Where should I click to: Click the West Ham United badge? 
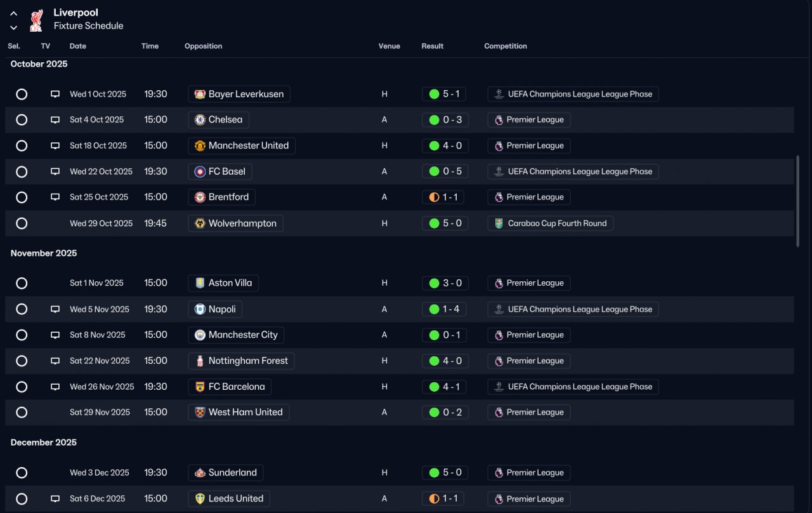coord(200,412)
